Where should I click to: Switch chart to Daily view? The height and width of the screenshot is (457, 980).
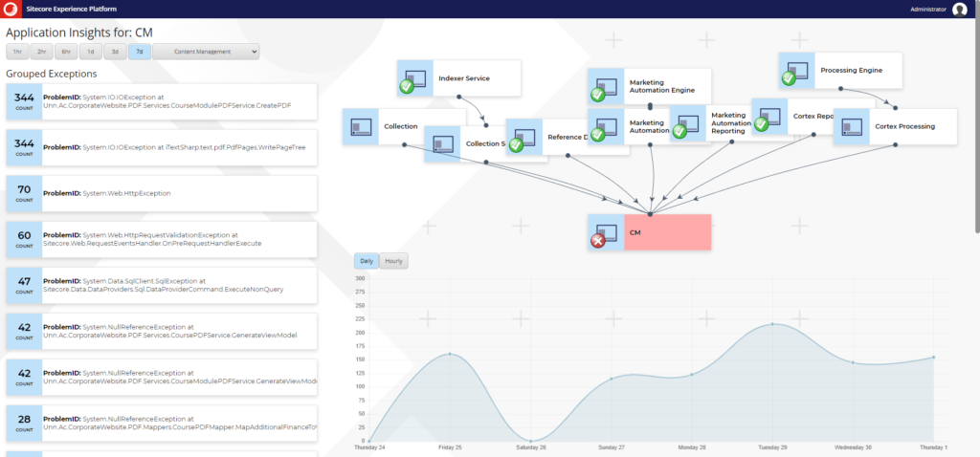tap(367, 261)
